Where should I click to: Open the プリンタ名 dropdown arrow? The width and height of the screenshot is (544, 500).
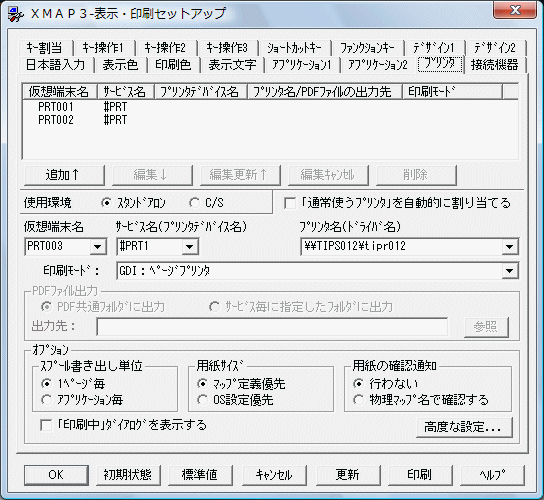tap(510, 247)
